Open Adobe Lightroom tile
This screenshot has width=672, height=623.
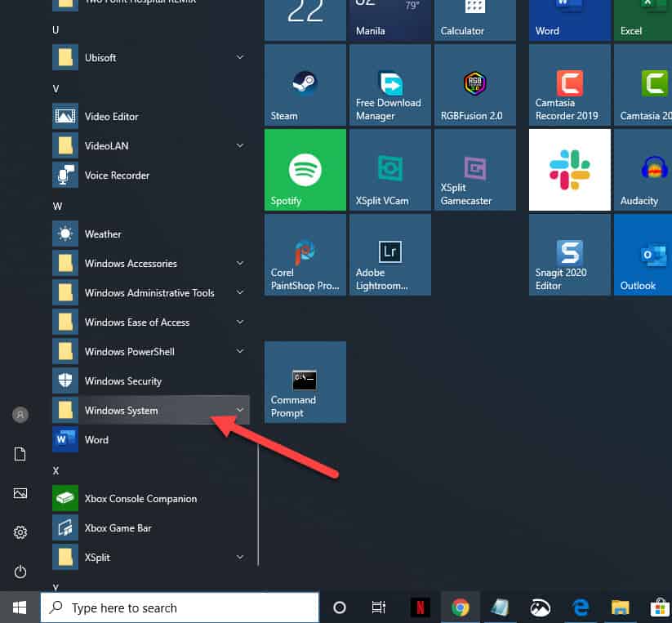coord(390,255)
